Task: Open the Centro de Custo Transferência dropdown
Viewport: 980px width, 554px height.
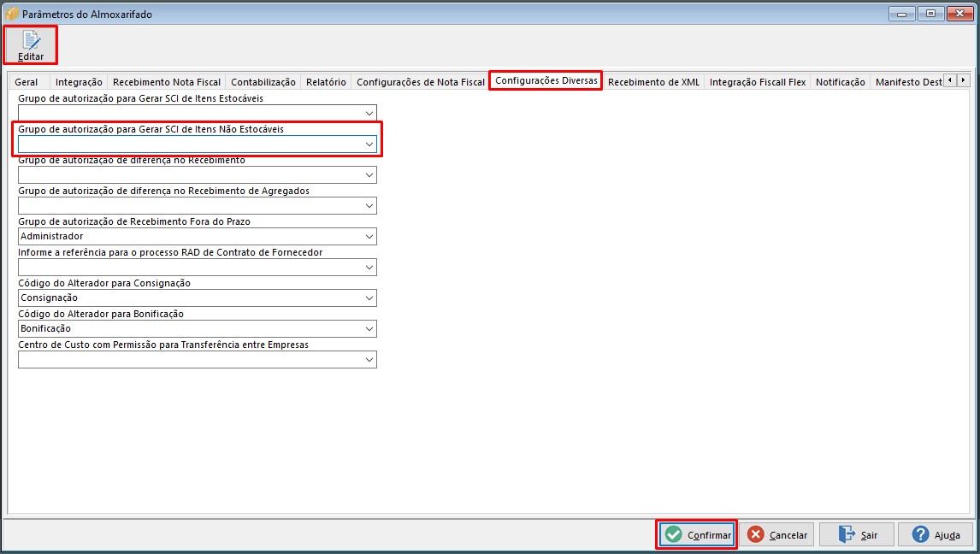Action: [369, 360]
